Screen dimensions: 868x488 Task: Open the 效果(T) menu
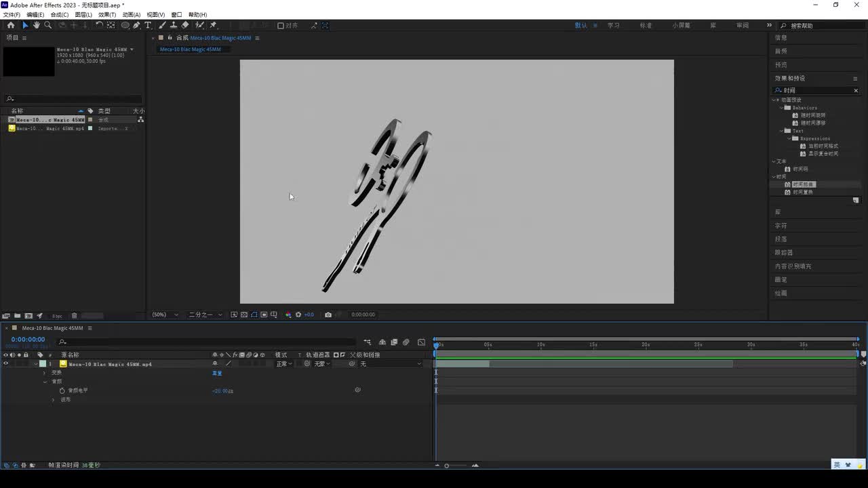[x=107, y=14]
